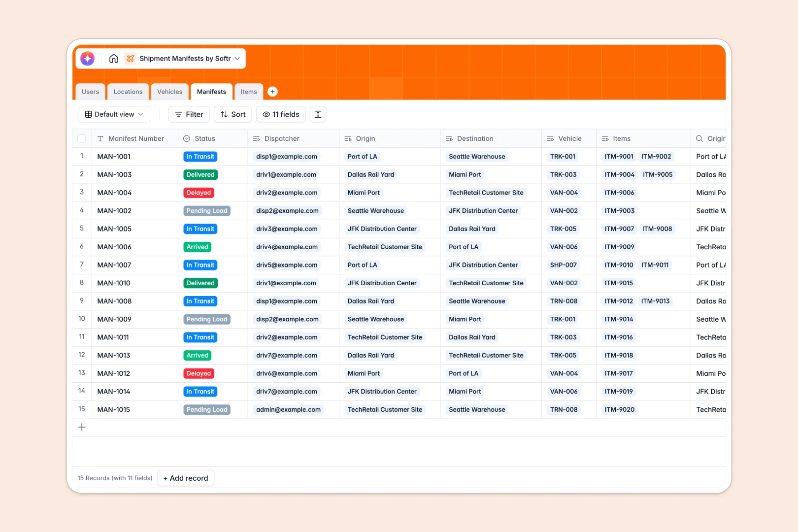Viewport: 798px width, 532px height.
Task: Open the Shipment Manifests by Softr dropdown
Action: [237, 59]
